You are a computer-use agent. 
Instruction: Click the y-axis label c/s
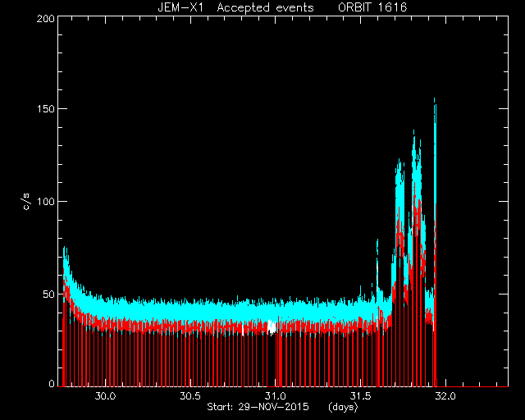26,201
